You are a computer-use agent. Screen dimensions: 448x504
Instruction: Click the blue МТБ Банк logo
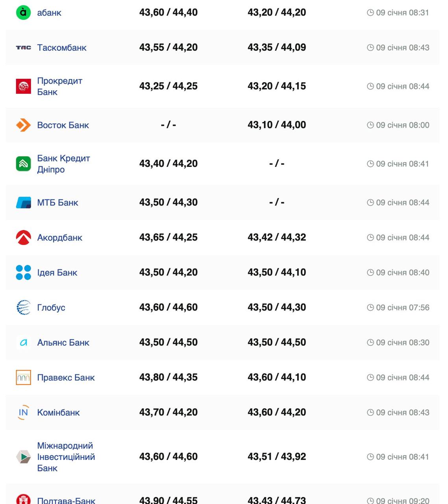(23, 203)
